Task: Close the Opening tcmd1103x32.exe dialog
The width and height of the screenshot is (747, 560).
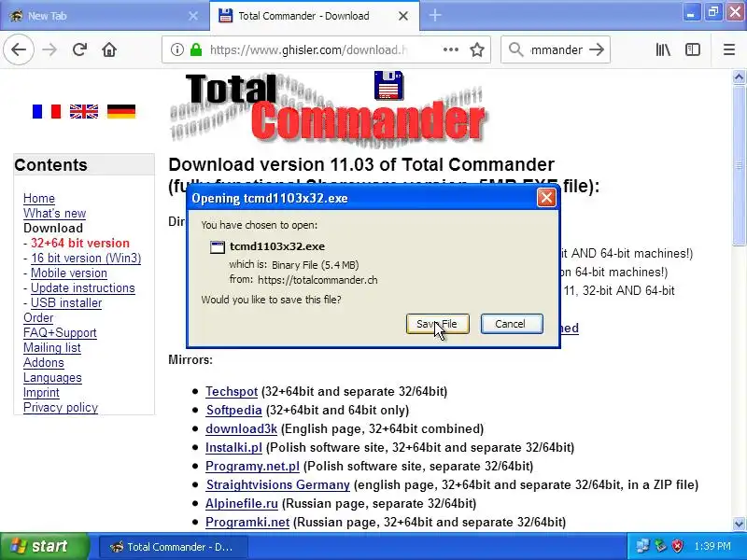Action: click(546, 198)
